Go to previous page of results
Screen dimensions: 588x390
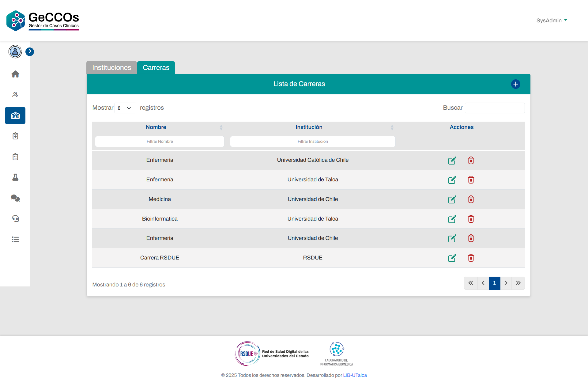pyautogui.click(x=483, y=283)
